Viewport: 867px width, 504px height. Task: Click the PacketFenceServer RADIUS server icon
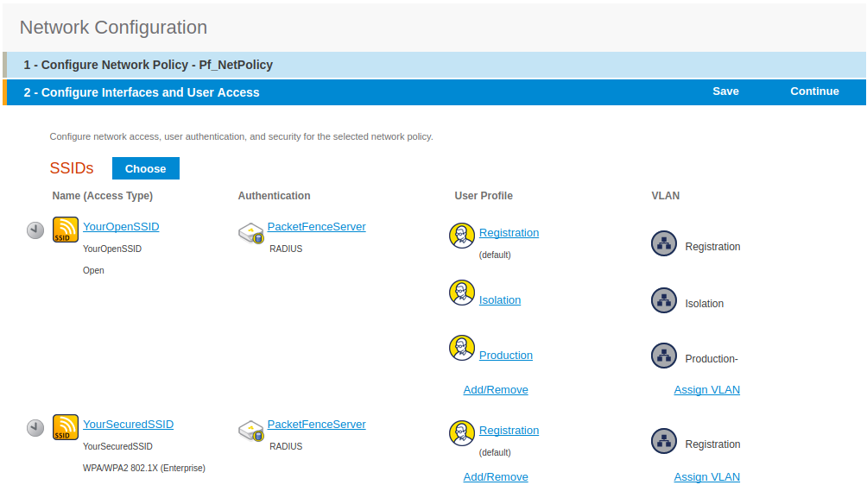click(250, 233)
